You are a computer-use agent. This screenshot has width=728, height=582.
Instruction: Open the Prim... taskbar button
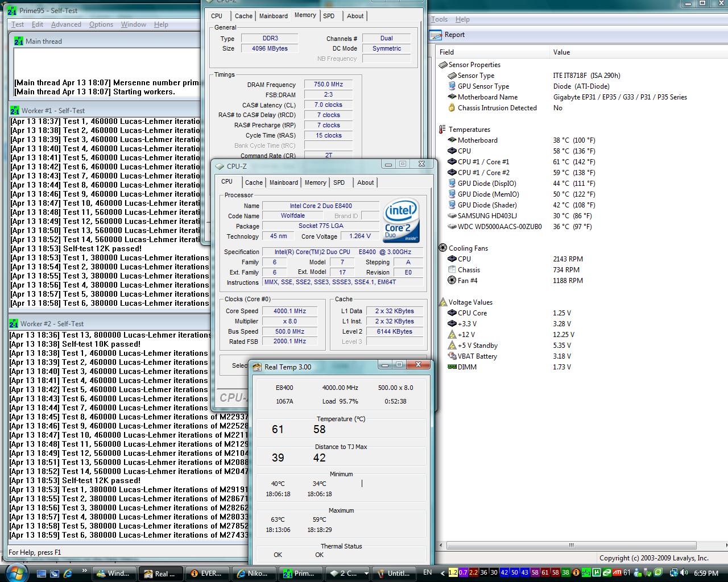pyautogui.click(x=301, y=573)
